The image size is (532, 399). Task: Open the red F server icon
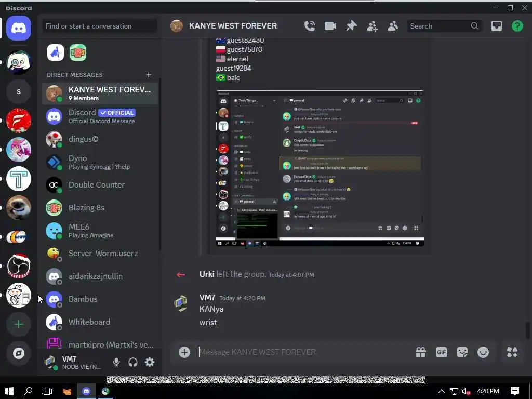pyautogui.click(x=19, y=121)
